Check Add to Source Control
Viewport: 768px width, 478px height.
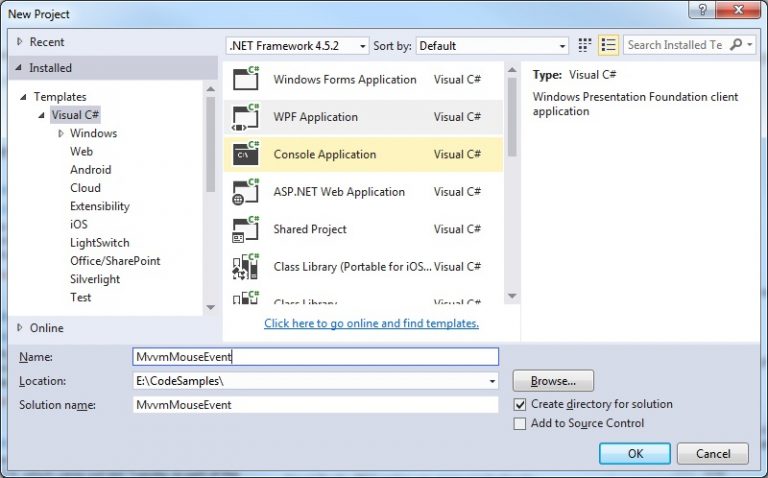(x=520, y=424)
